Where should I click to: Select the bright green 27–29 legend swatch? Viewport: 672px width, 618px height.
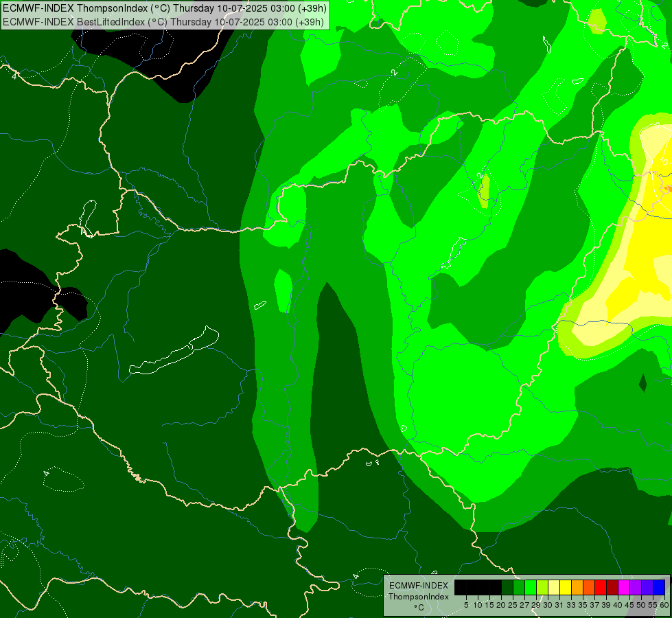531,587
